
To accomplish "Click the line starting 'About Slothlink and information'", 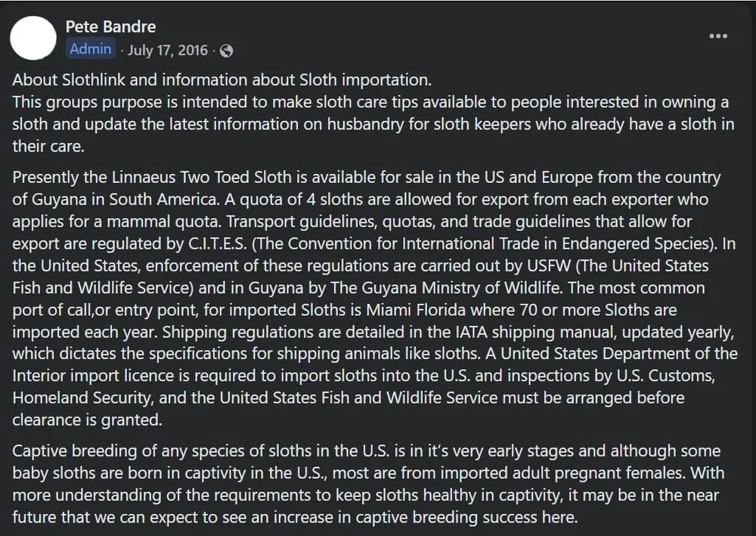I will tap(222, 79).
